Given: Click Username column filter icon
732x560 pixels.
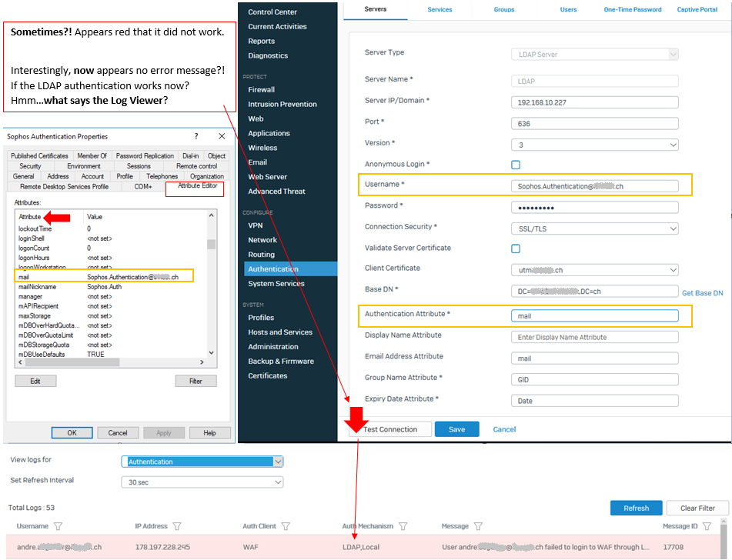Looking at the screenshot, I should point(58,526).
